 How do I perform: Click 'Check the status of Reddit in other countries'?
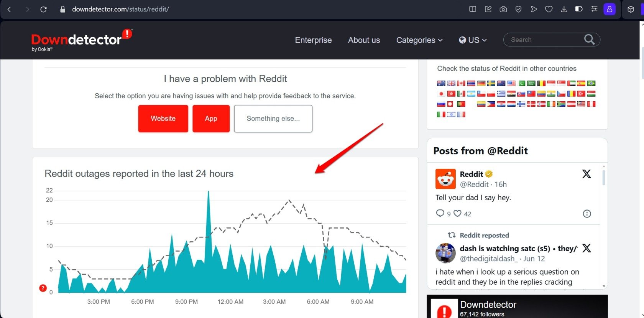click(x=507, y=69)
